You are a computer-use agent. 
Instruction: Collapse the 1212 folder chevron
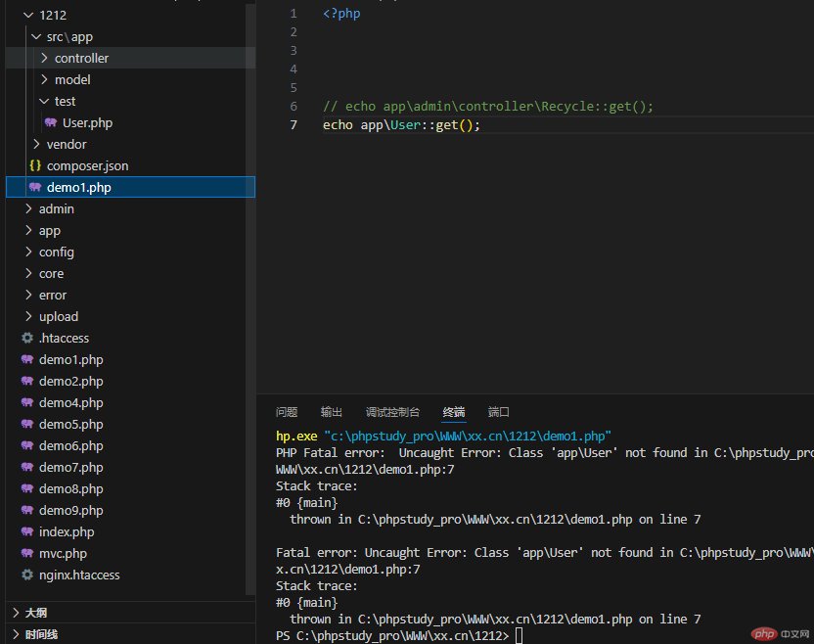click(x=28, y=15)
